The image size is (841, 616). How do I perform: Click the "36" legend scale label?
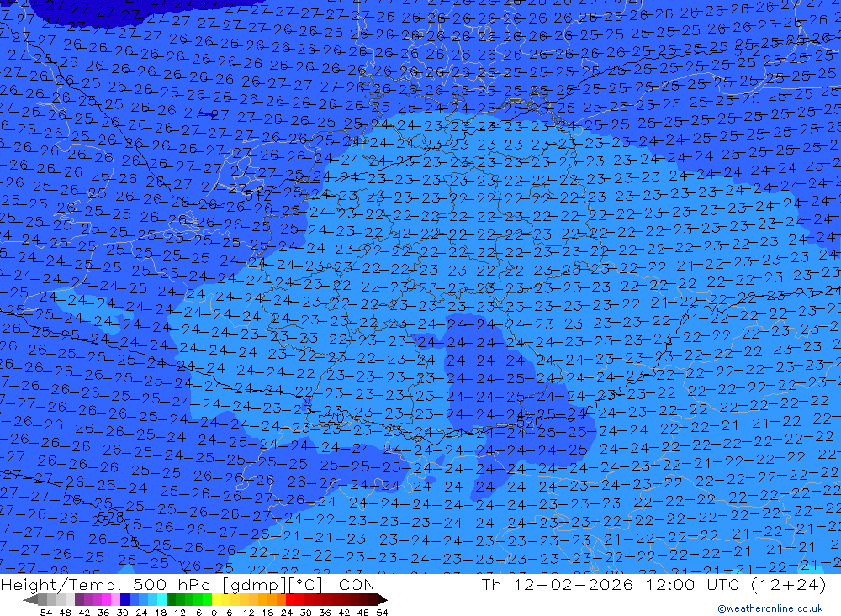point(325,613)
